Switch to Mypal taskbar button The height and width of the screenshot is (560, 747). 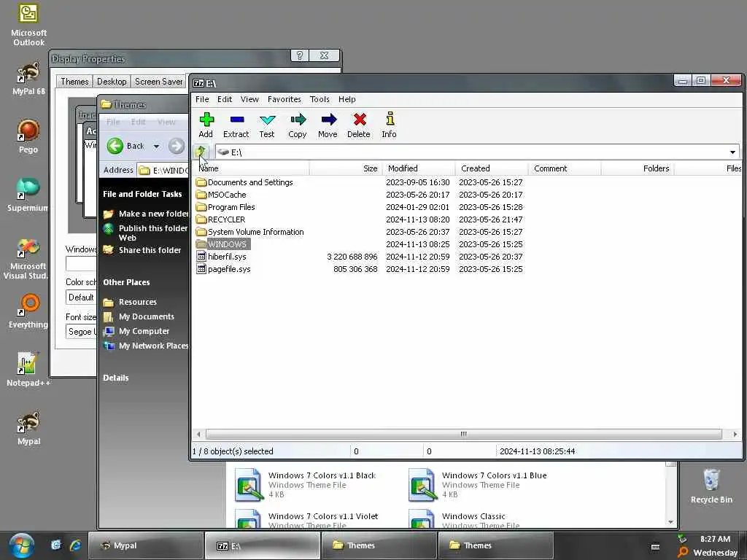point(146,545)
